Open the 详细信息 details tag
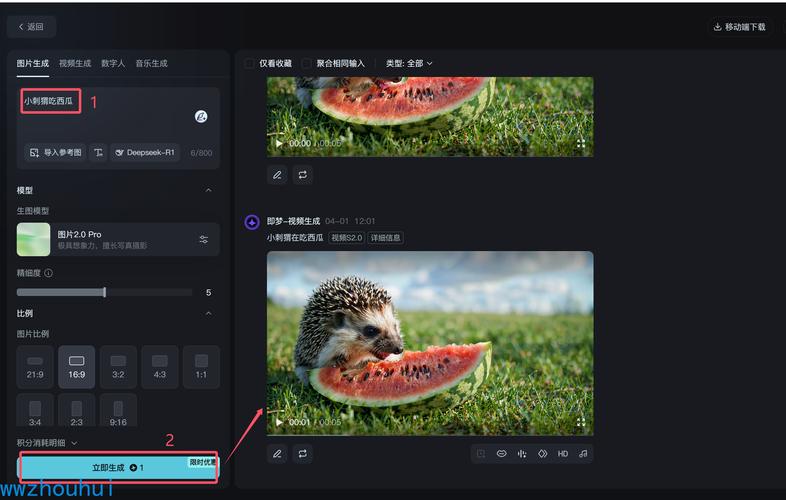The width and height of the screenshot is (786, 500). (385, 238)
